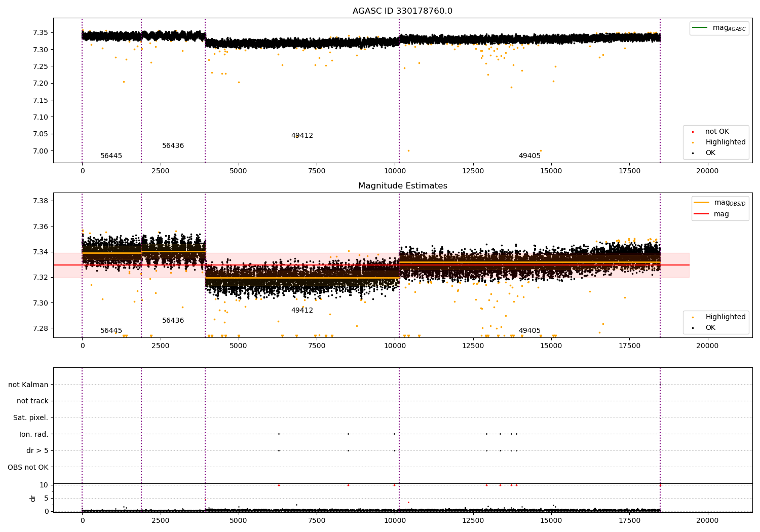This screenshot has width=760, height=532.
Task: Click obsid label 49405 in the top plot
Action: pos(529,156)
